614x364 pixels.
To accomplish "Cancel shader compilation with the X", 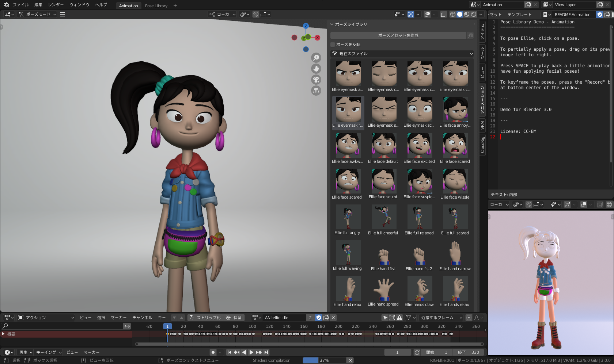I will point(350,360).
